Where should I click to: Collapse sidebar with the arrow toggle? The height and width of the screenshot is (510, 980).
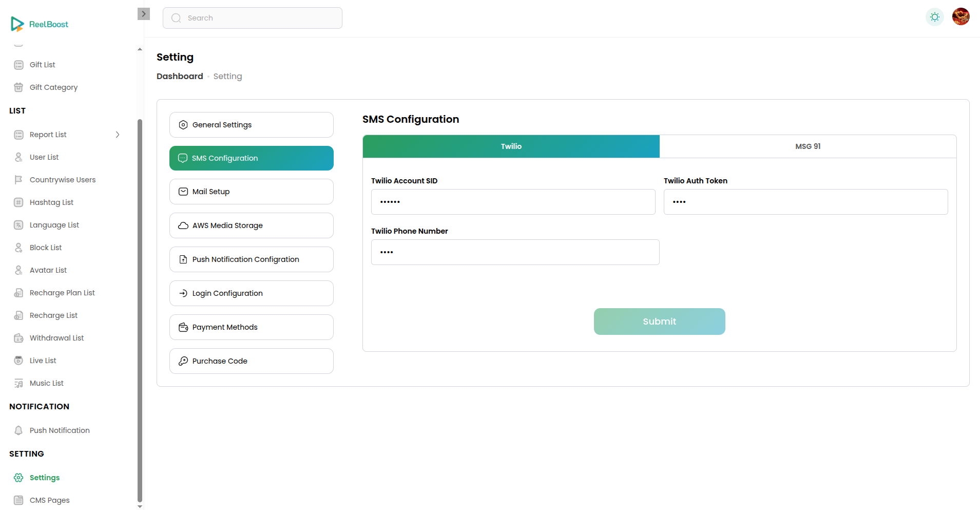pyautogui.click(x=144, y=14)
